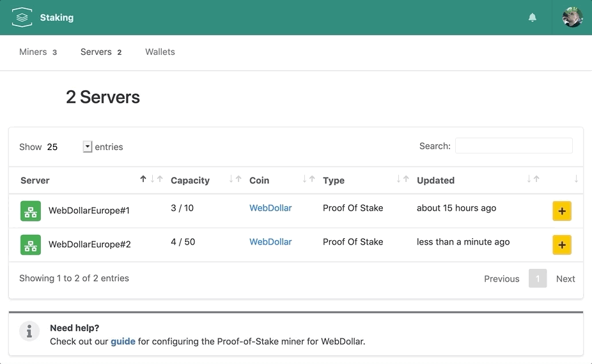This screenshot has height=364, width=592.
Task: Sort table by Capacity column
Action: coord(190,180)
